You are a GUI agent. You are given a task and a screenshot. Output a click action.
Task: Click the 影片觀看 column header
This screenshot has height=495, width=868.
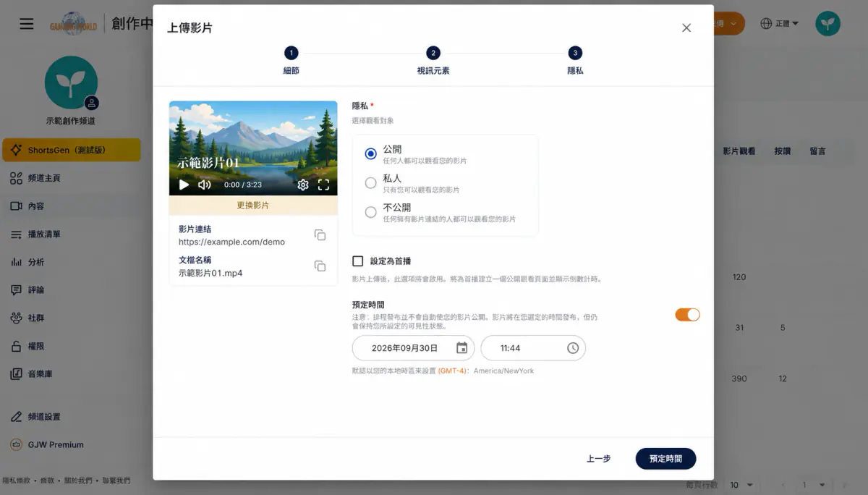(x=739, y=151)
